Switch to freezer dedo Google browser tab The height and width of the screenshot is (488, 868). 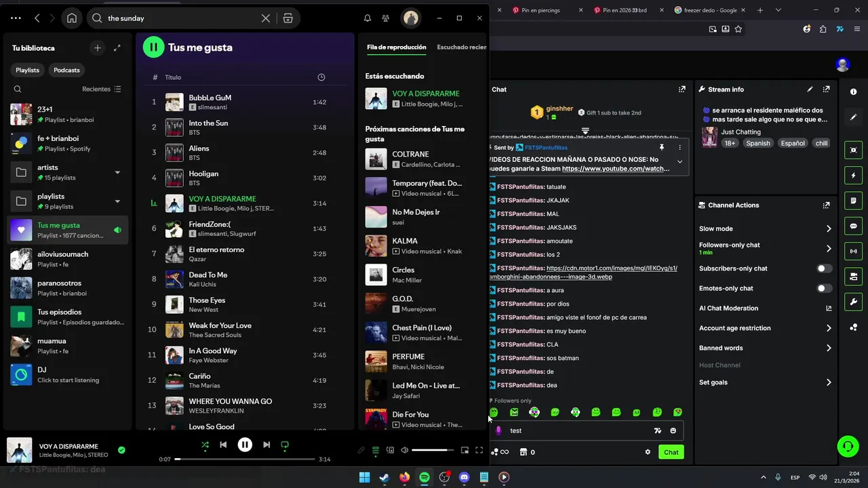[x=711, y=10]
